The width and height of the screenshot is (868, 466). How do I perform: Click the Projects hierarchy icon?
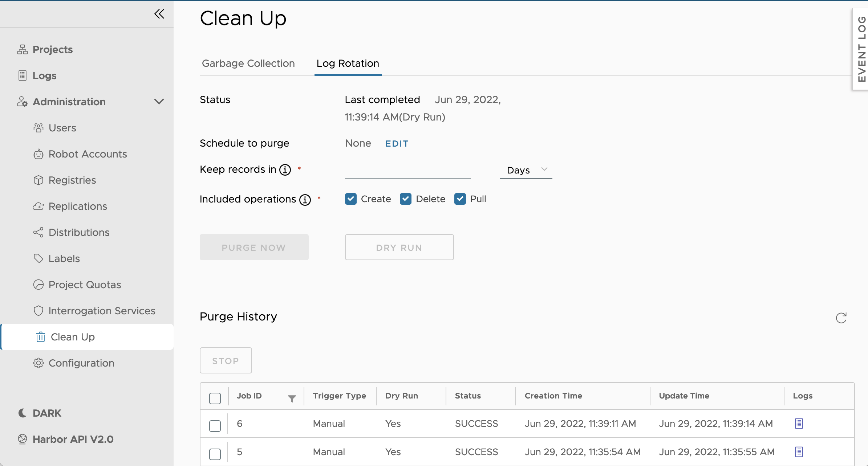pyautogui.click(x=23, y=49)
